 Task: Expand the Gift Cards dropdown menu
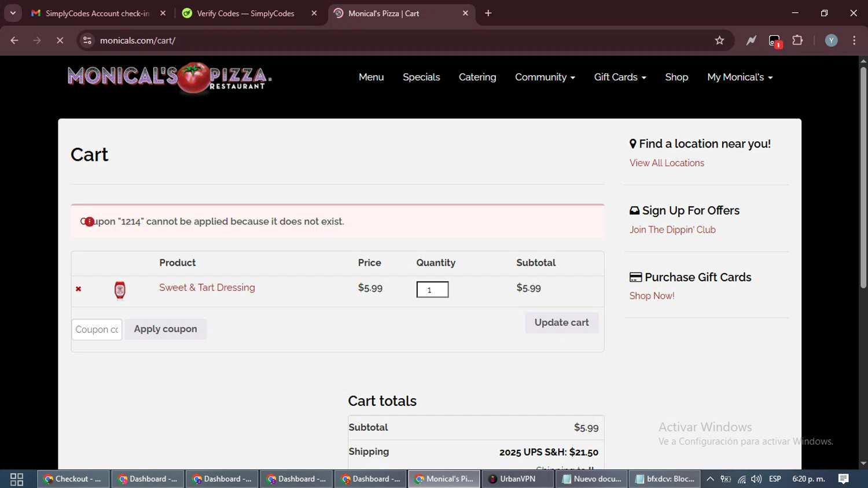point(620,77)
